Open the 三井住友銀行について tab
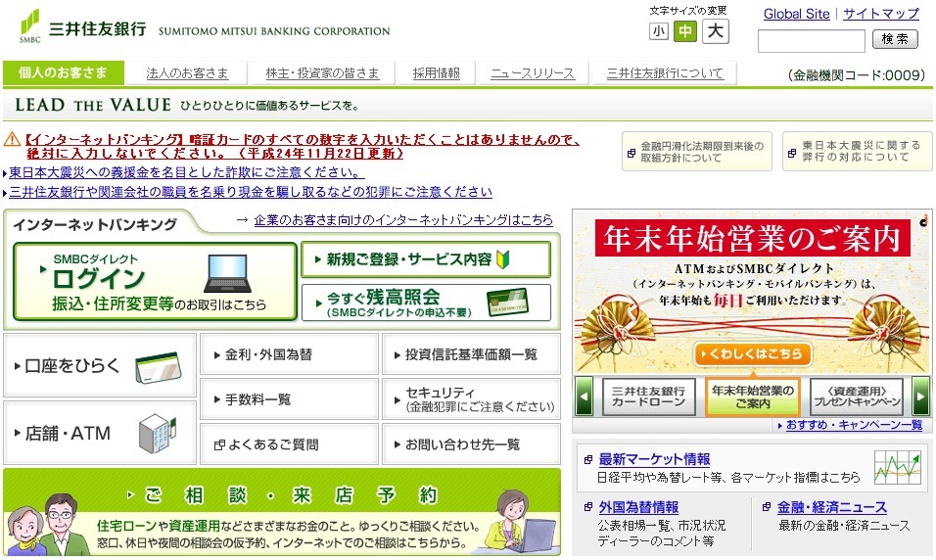 pos(665,72)
